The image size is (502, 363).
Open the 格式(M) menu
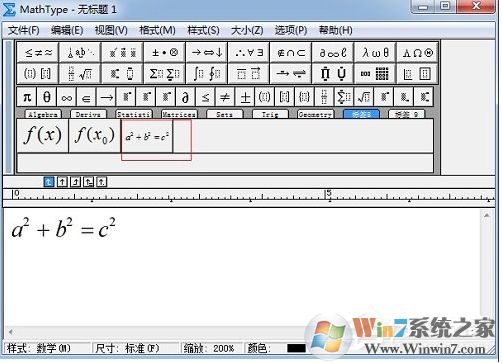[157, 31]
